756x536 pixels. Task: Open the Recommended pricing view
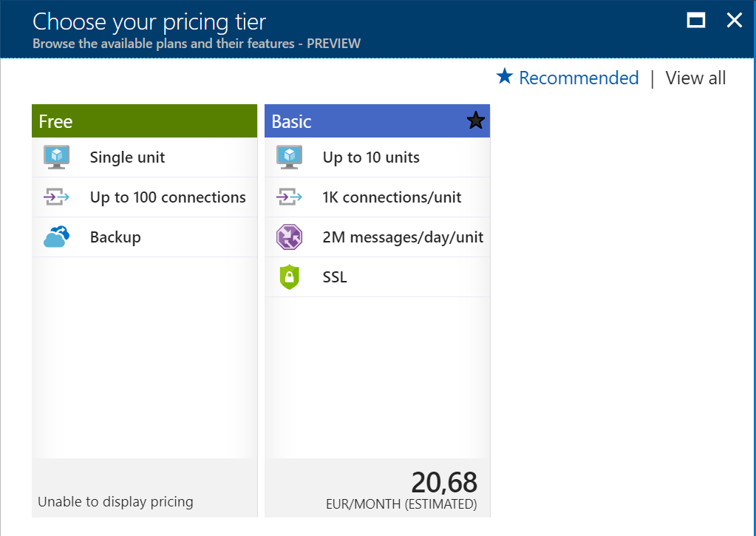(x=579, y=78)
